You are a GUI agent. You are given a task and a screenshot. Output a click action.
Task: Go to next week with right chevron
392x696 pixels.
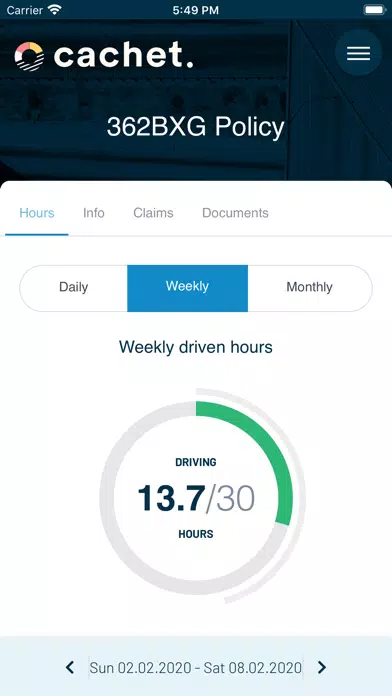coord(322,667)
